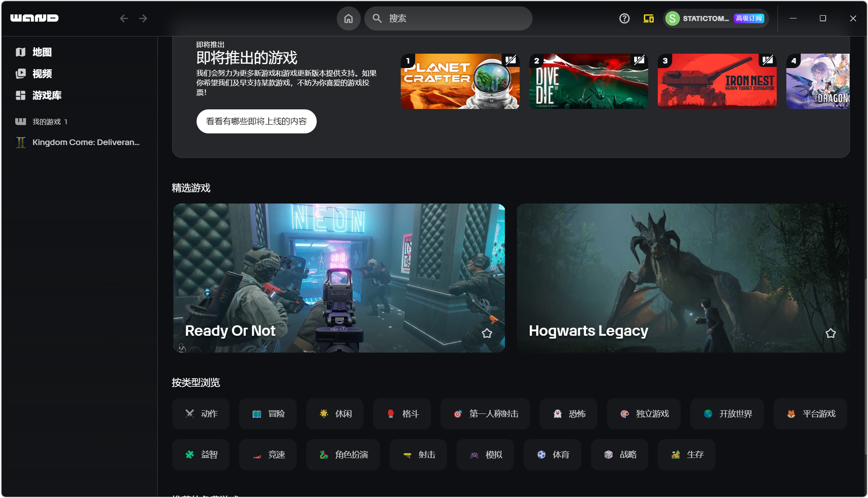The width and height of the screenshot is (868, 498).
Task: Favorite Ready Or Not with star icon
Action: (487, 333)
